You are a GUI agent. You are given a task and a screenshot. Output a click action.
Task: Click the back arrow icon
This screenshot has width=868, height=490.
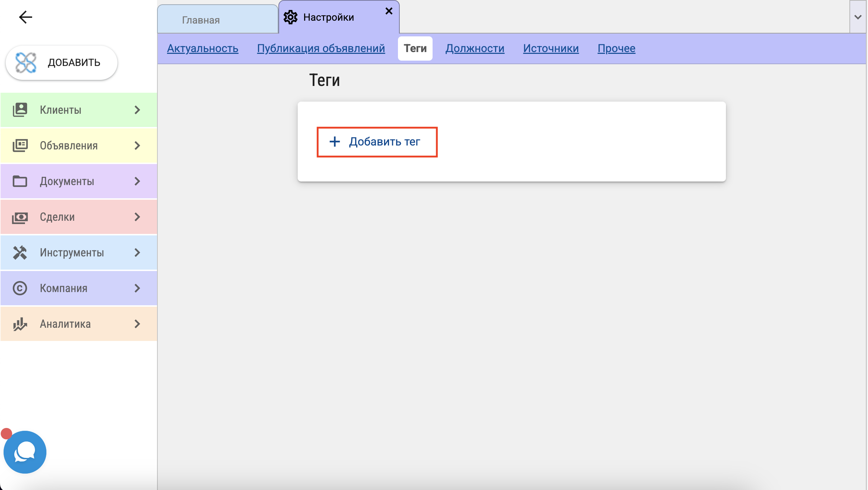[x=25, y=17]
